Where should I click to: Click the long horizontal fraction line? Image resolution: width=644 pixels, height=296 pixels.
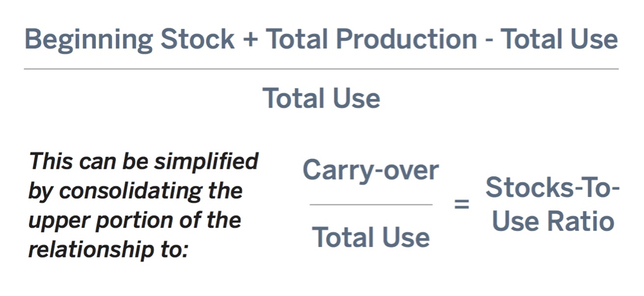point(321,69)
